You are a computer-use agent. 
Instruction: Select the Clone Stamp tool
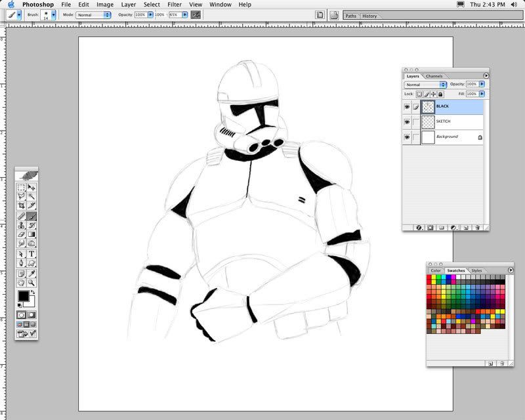[x=21, y=225]
